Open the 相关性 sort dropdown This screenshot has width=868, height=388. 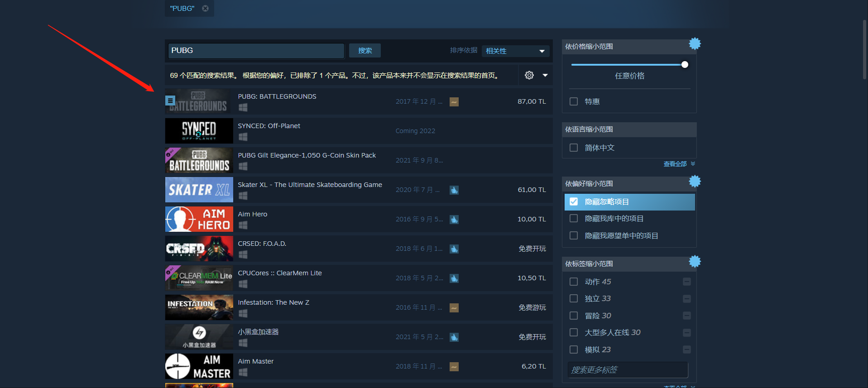click(x=515, y=51)
